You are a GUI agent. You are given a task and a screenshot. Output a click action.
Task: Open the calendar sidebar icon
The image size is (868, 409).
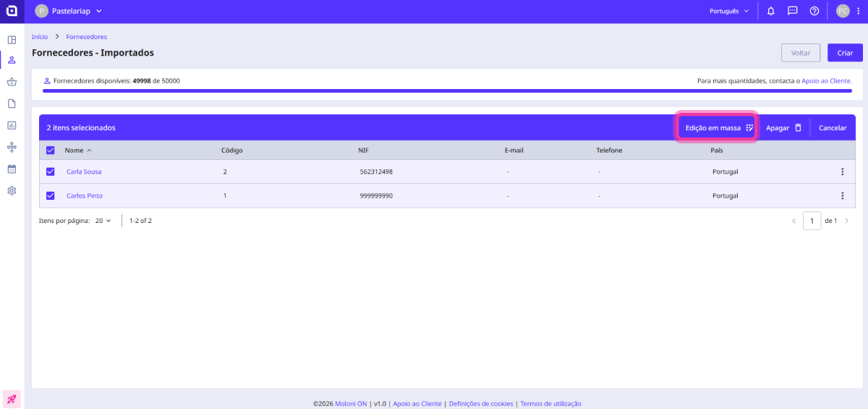coord(12,169)
